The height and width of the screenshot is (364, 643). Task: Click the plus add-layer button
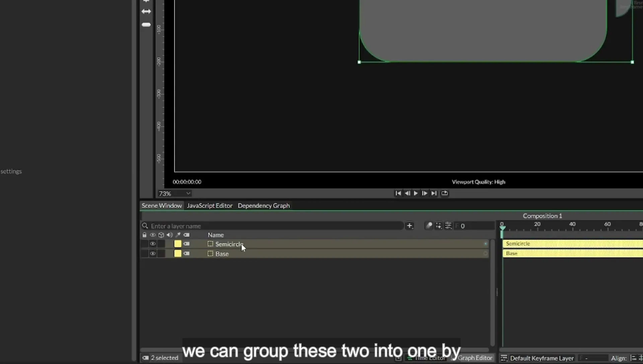pyautogui.click(x=410, y=226)
